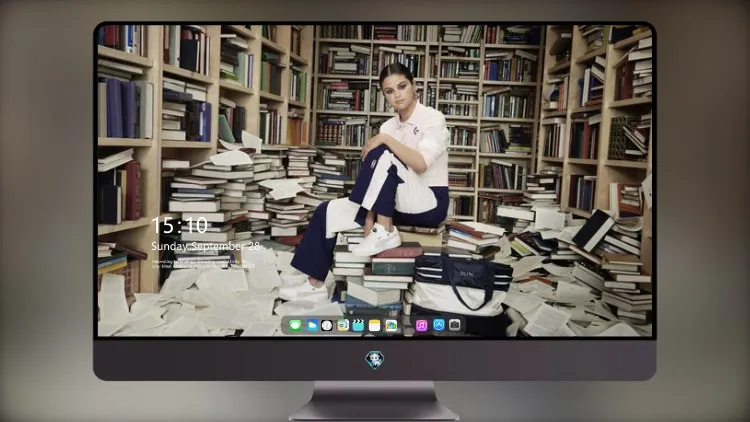
Task: Open the Clock app in the dock
Action: point(327,325)
